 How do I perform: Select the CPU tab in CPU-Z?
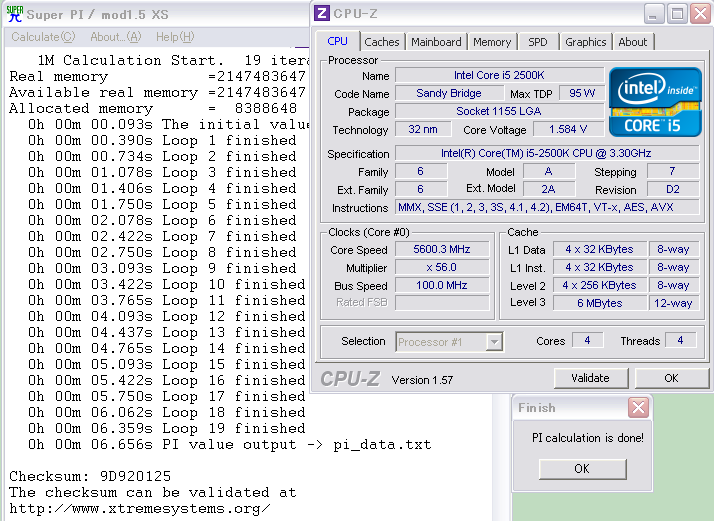tap(337, 41)
